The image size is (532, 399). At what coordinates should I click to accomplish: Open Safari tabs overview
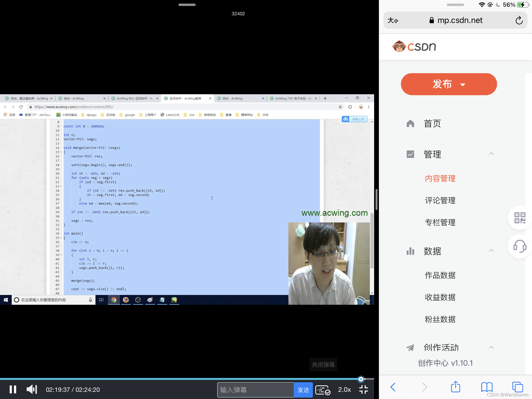point(517,387)
